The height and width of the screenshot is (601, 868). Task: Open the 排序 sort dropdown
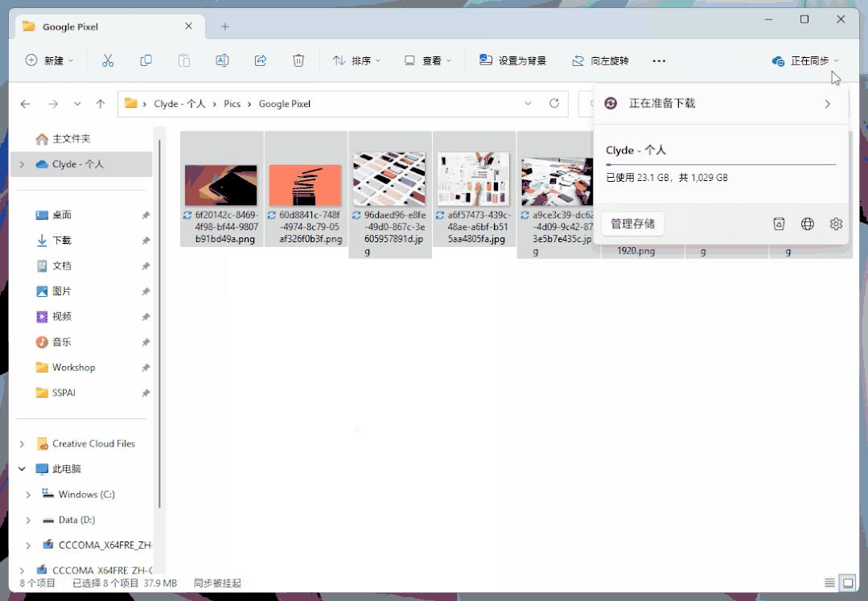[356, 60]
